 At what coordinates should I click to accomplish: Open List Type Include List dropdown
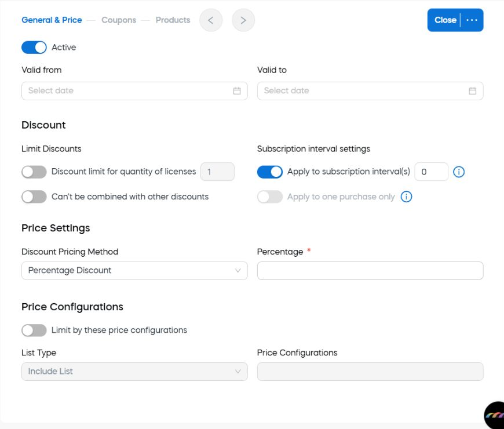134,372
